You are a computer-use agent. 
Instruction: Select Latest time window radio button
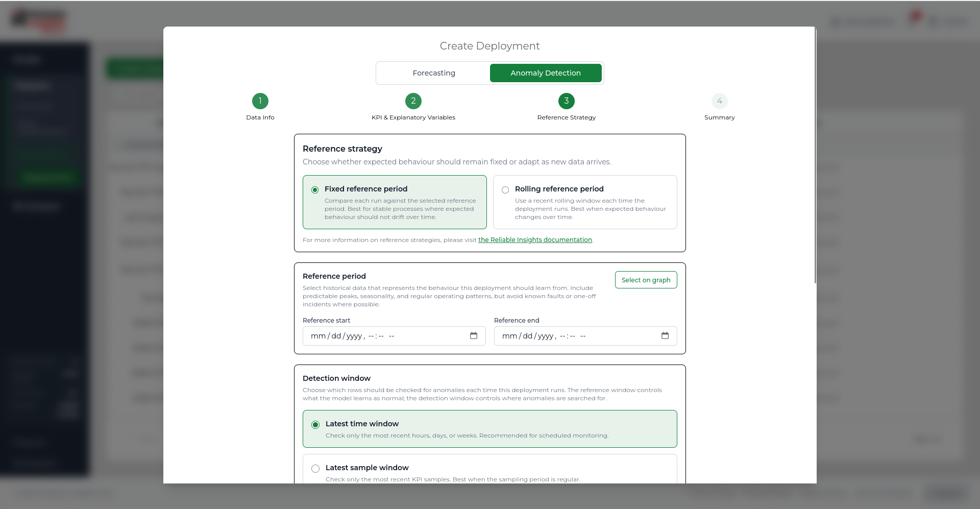(x=315, y=425)
